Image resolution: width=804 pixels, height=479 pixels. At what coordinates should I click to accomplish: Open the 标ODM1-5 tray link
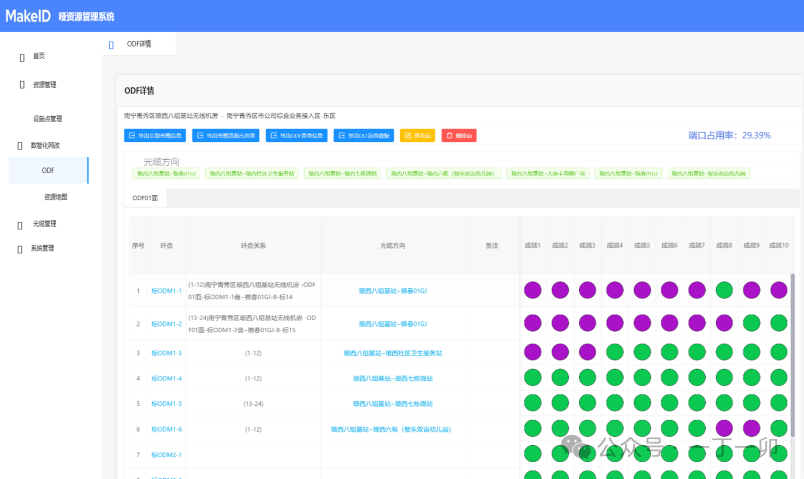point(166,404)
